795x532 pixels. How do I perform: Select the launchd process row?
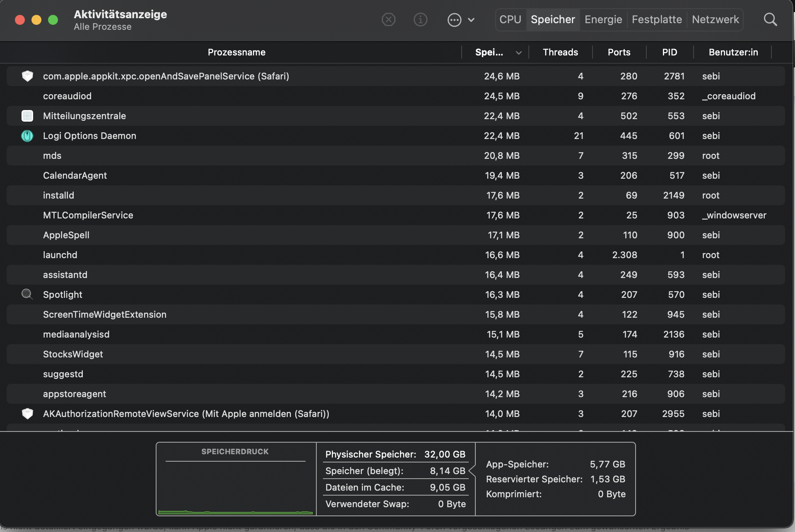pyautogui.click(x=248, y=255)
